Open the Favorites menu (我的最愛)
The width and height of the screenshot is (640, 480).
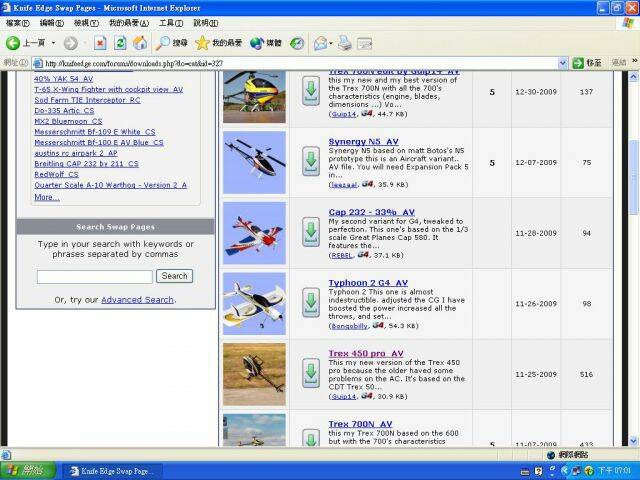click(129, 23)
